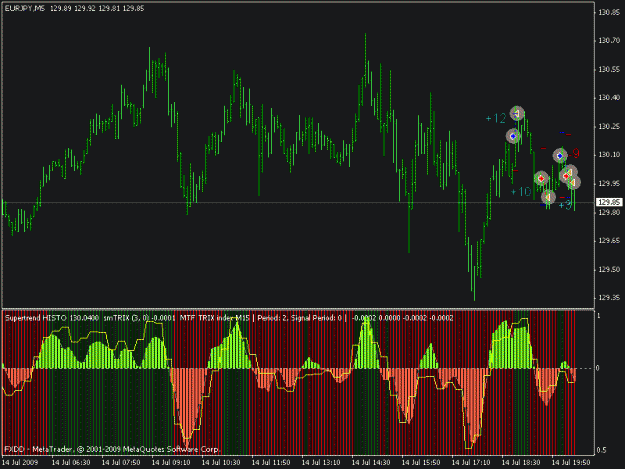This screenshot has width=625, height=469.
Task: Click the 14 Jul 15:50 time label
Action: pos(421,463)
